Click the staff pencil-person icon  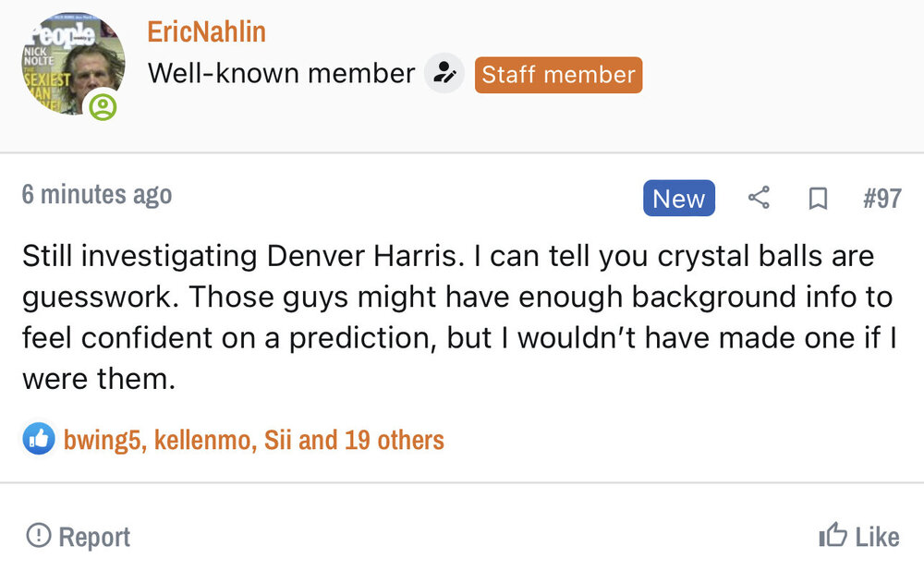[444, 74]
